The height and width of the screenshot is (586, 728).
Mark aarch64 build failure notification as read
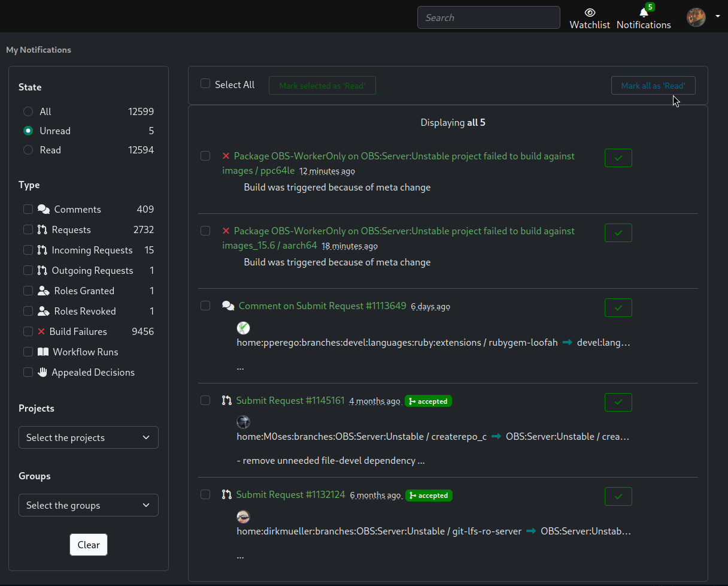click(618, 232)
